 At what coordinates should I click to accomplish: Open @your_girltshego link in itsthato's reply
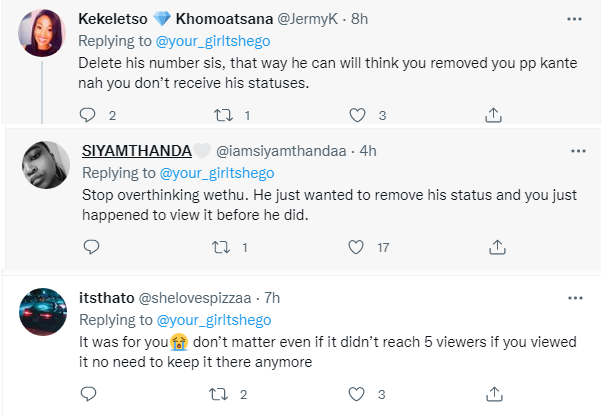coord(214,320)
